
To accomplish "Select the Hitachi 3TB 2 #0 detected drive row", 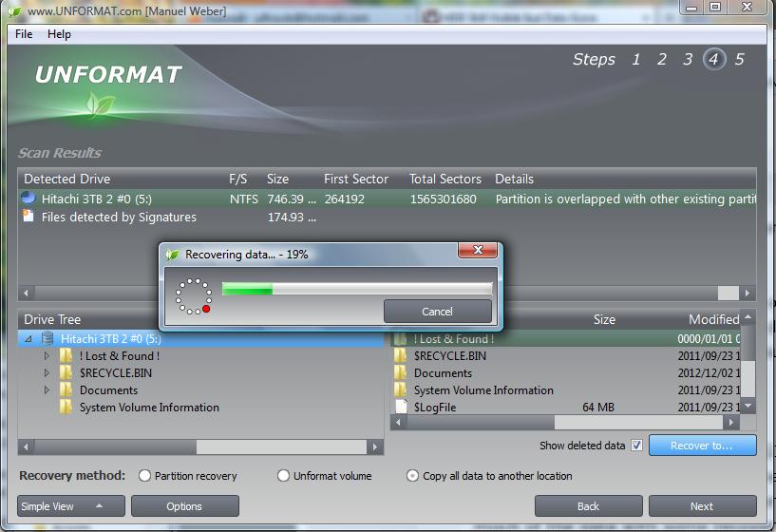I will [387, 199].
